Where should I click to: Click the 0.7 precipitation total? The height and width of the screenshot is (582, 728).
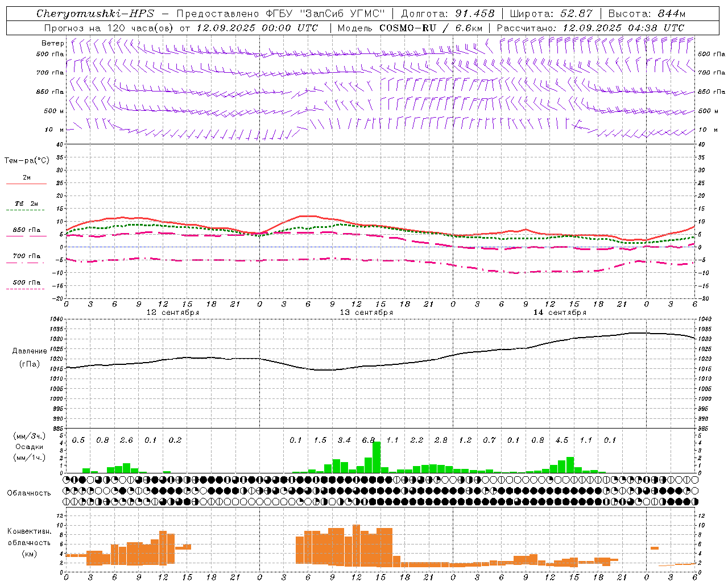pyautogui.click(x=489, y=440)
